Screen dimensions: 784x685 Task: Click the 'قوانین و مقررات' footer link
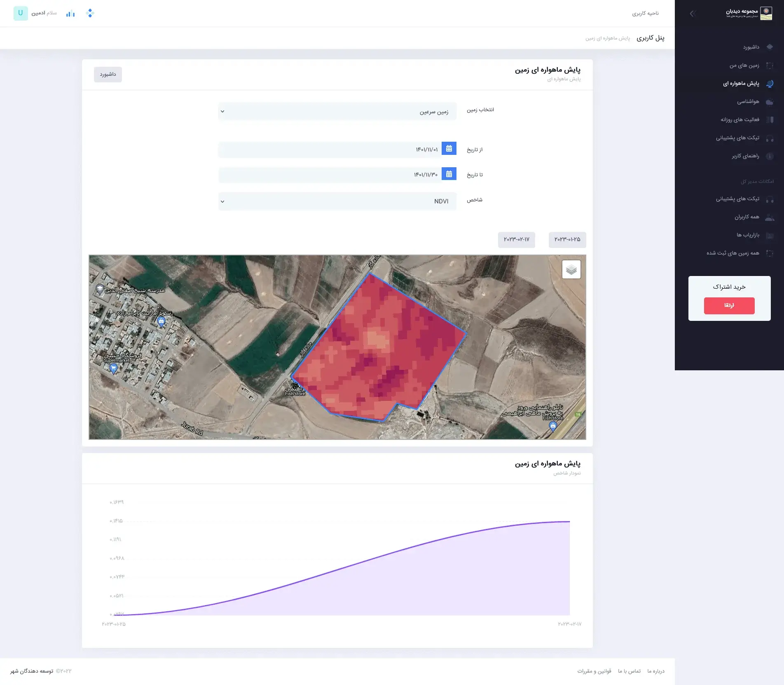[x=594, y=671]
